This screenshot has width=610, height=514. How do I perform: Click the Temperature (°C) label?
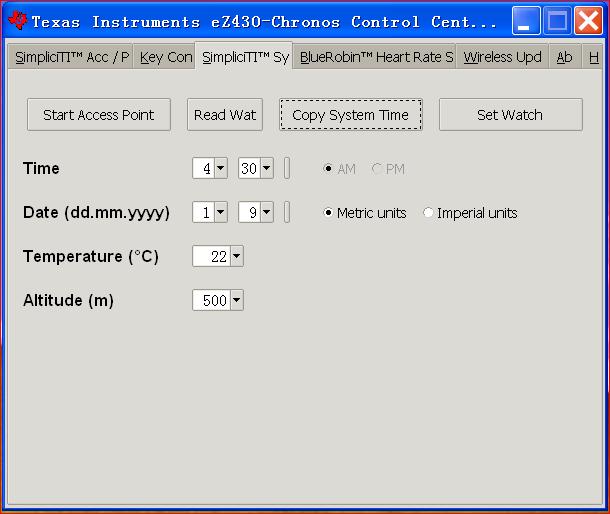(x=91, y=256)
